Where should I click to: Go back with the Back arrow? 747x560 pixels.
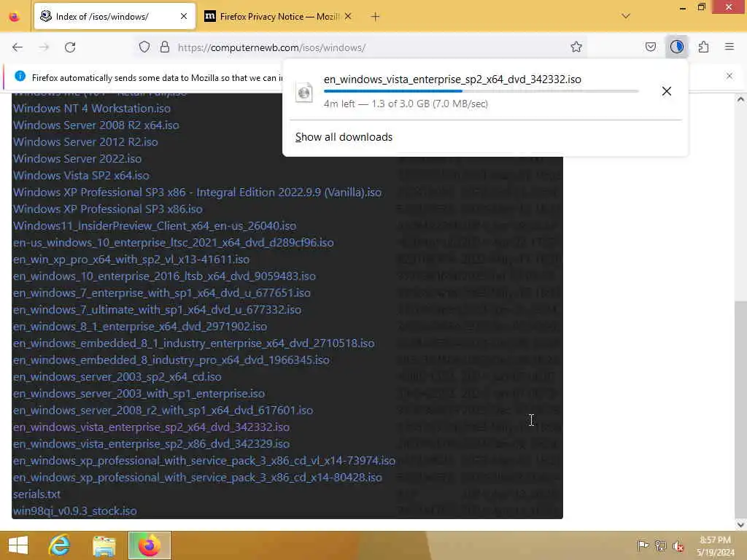click(18, 47)
